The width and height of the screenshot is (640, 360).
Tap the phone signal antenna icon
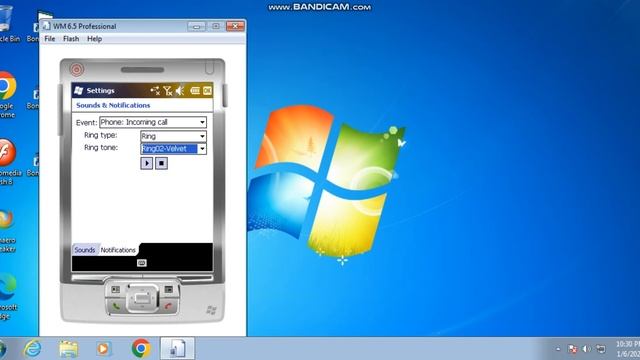pyautogui.click(x=168, y=91)
